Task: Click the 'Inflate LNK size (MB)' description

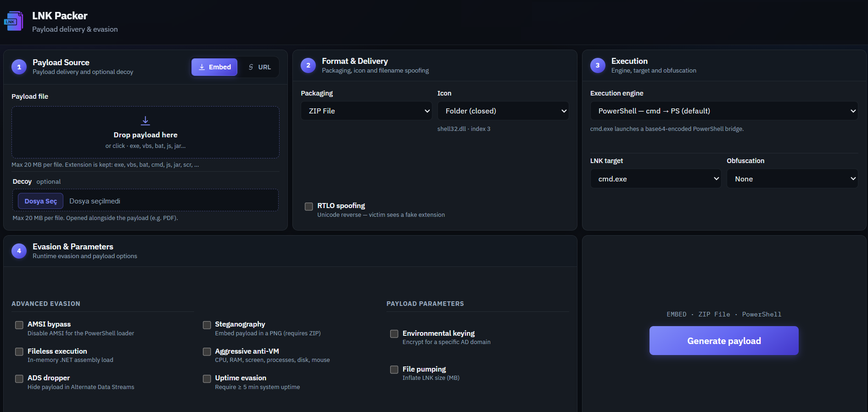Action: click(431, 378)
